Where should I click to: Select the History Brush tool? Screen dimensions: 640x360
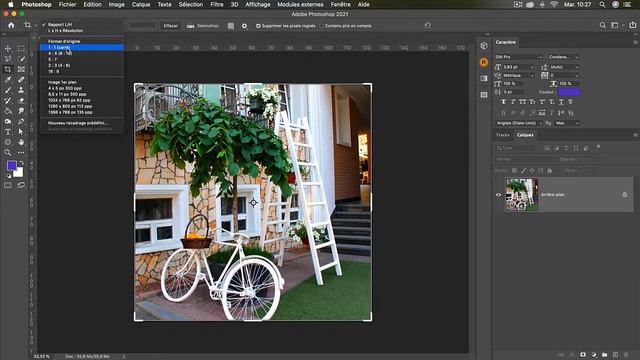coord(8,100)
